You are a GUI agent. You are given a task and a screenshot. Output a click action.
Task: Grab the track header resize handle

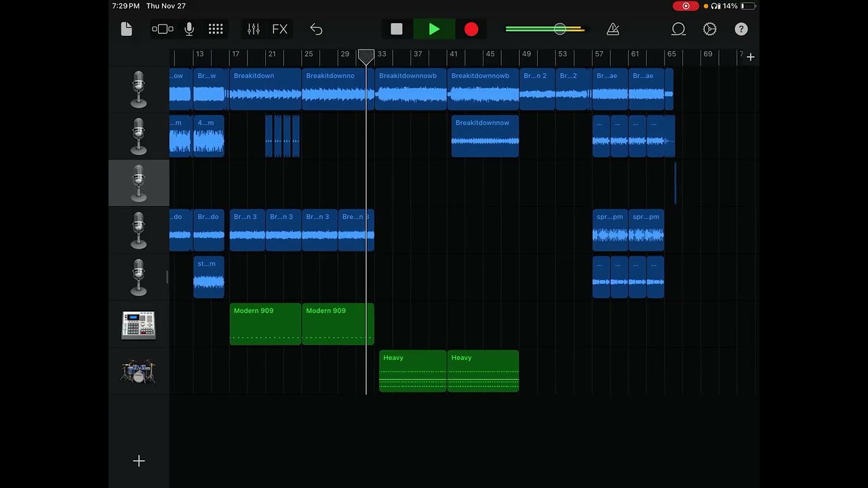(x=167, y=277)
